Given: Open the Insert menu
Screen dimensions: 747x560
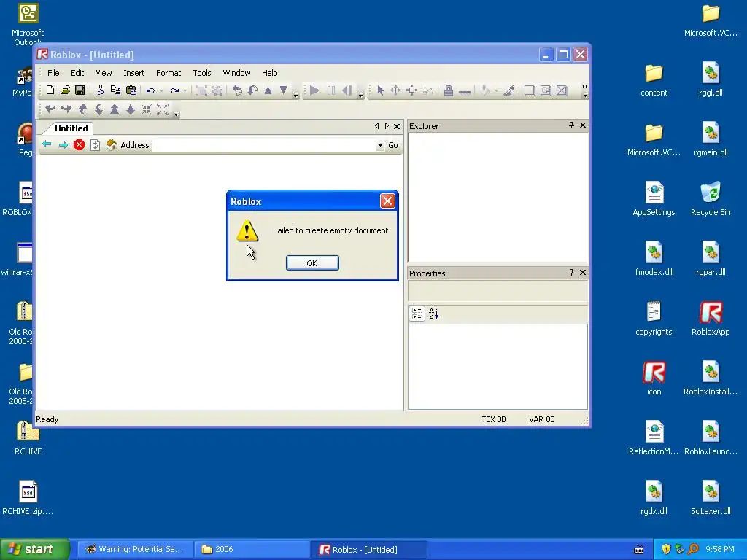Looking at the screenshot, I should [x=134, y=73].
